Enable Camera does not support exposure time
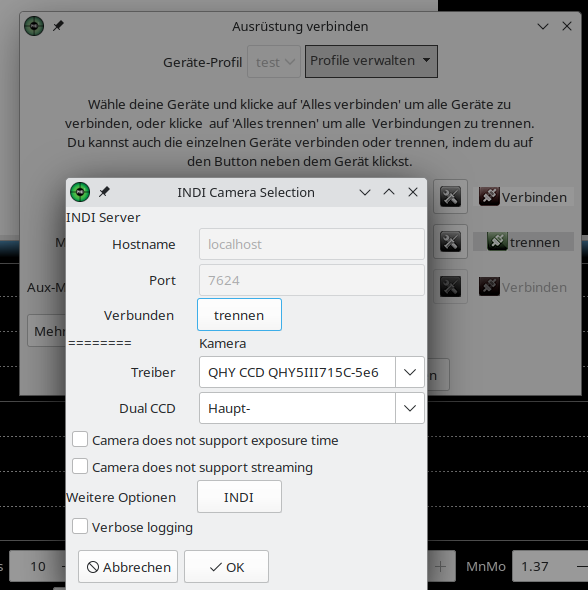 [x=80, y=439]
